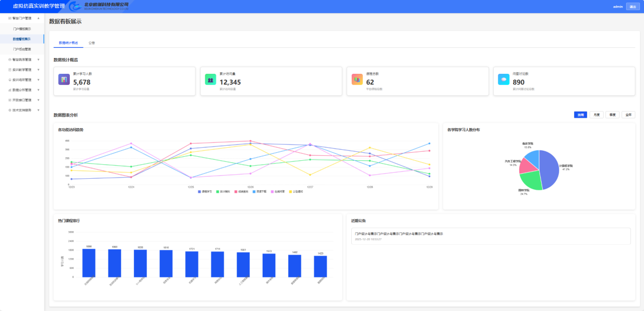The image size is (644, 311).
Task: Click the icon beside 技术支持服务 in sidebar
Action: point(10,110)
